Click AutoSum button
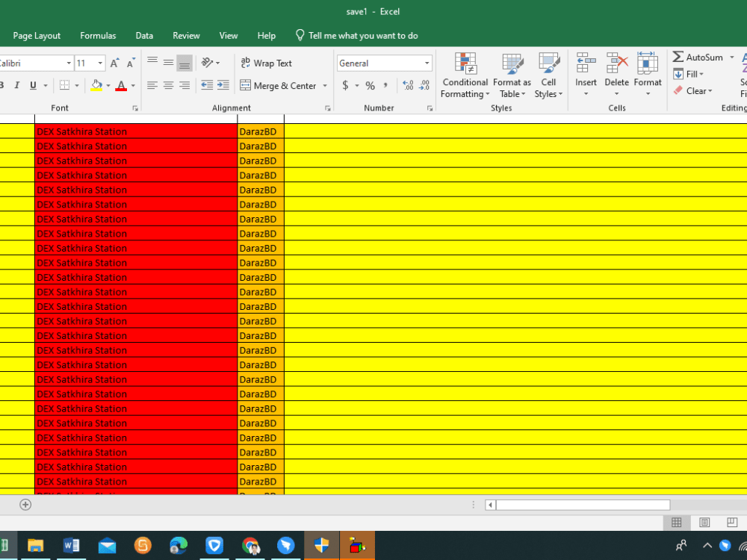This screenshot has width=747, height=560. coord(698,57)
